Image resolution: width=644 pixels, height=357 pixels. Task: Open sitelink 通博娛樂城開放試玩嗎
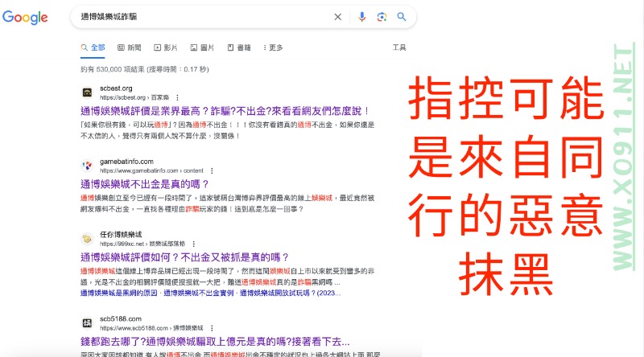coord(290,293)
